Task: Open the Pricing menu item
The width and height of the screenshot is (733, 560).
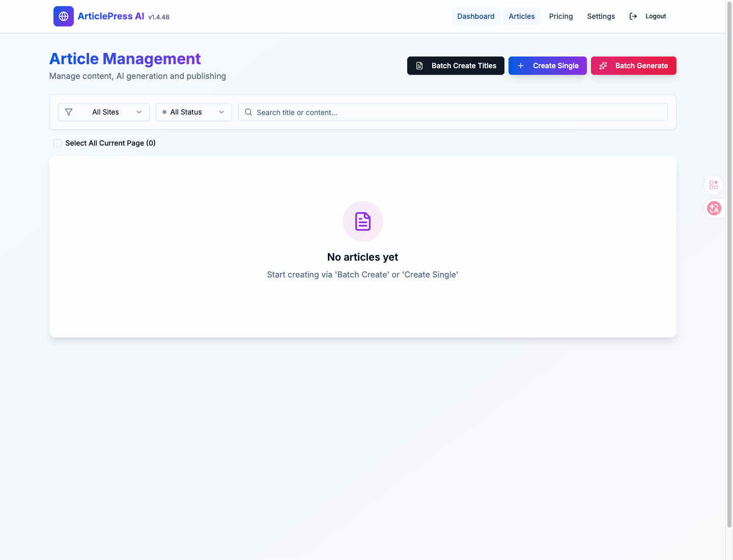Action: coord(560,16)
